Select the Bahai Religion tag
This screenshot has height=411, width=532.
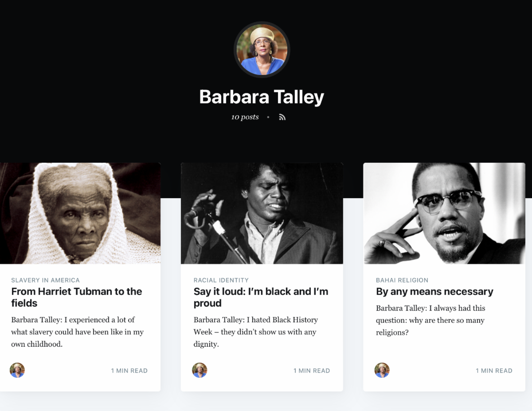coord(402,280)
